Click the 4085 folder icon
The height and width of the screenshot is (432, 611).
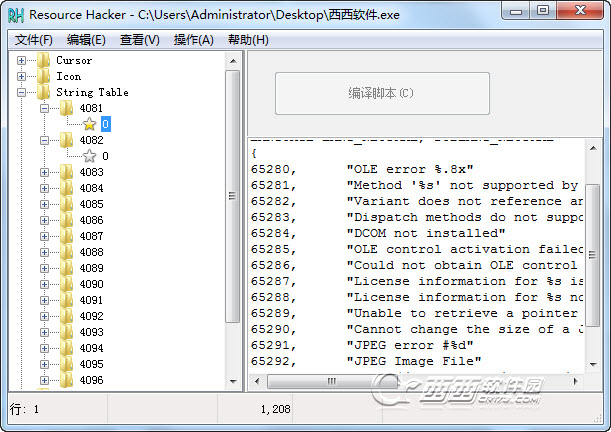pyautogui.click(x=67, y=204)
